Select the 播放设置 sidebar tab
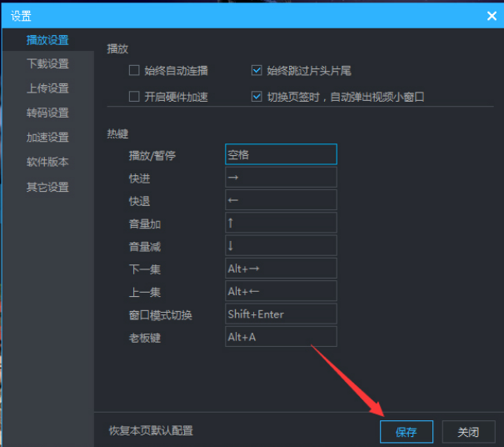Image resolution: width=504 pixels, height=447 pixels. tap(47, 40)
